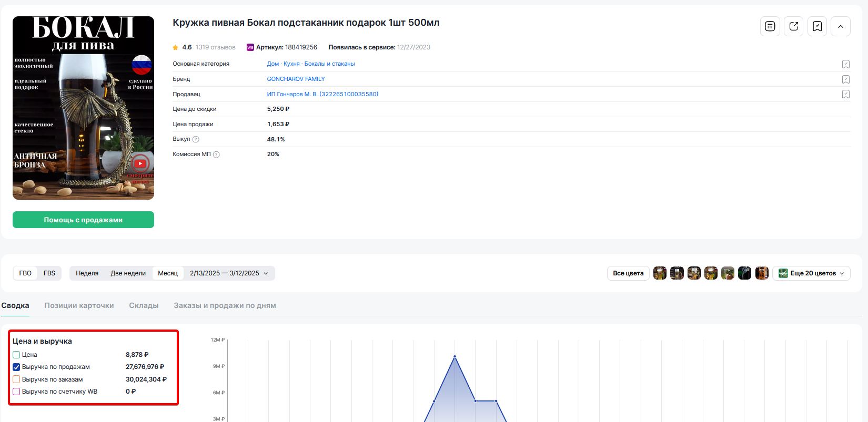Image resolution: width=868 pixels, height=422 pixels.
Task: Enable the Цена checkbox
Action: pyautogui.click(x=16, y=355)
